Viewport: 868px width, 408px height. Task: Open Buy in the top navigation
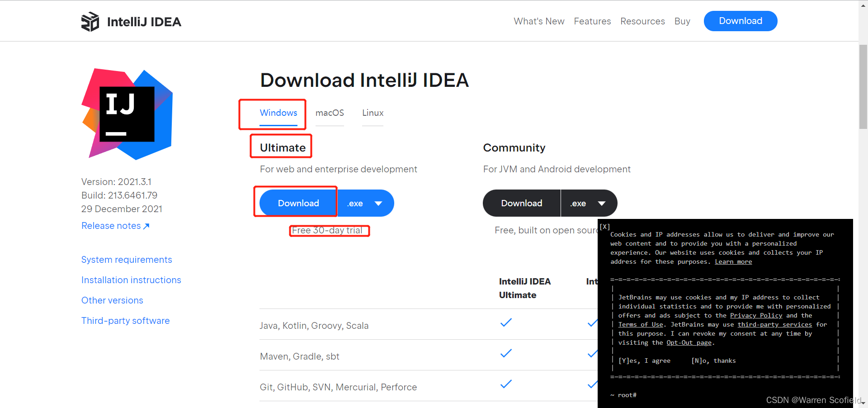pyautogui.click(x=682, y=21)
